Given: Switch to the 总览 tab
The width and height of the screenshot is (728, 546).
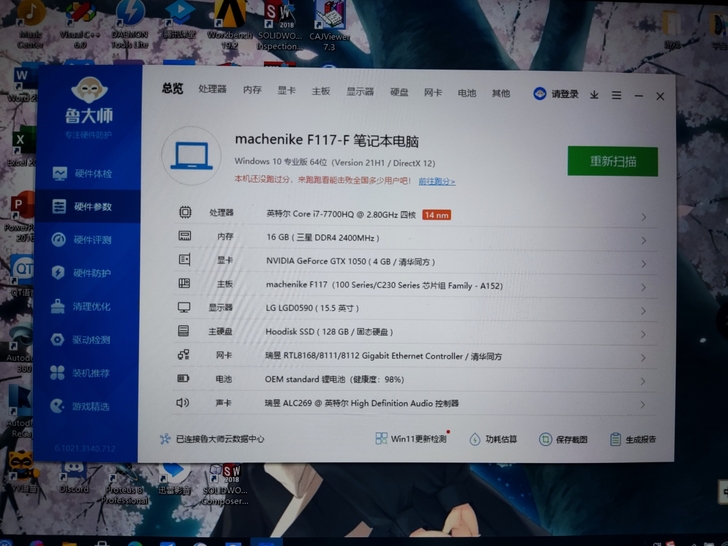Looking at the screenshot, I should [173, 88].
